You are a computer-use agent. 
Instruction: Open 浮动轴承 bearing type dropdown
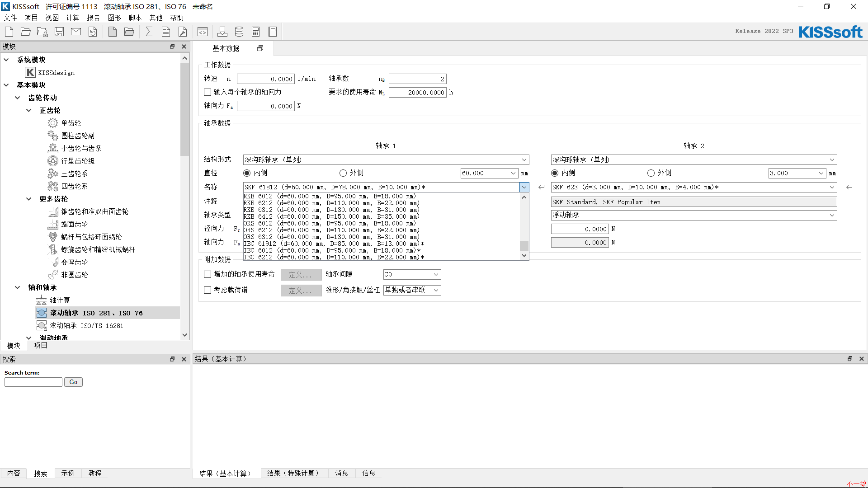click(x=694, y=216)
